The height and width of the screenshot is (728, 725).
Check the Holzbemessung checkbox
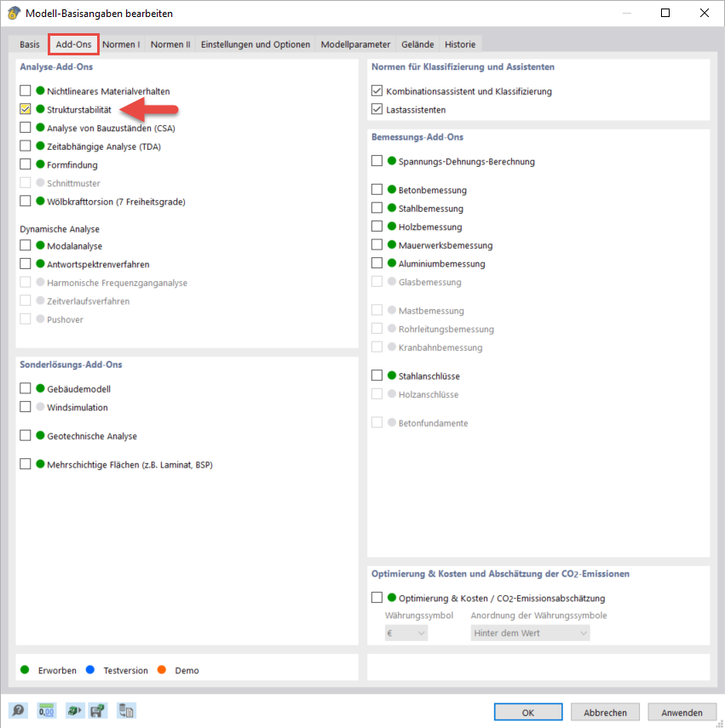(x=377, y=226)
